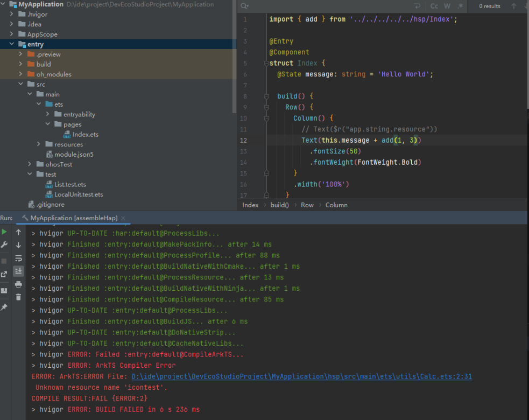Select the MyApplication [assembleHap] run tab
The width and height of the screenshot is (529, 420).
pyautogui.click(x=73, y=218)
